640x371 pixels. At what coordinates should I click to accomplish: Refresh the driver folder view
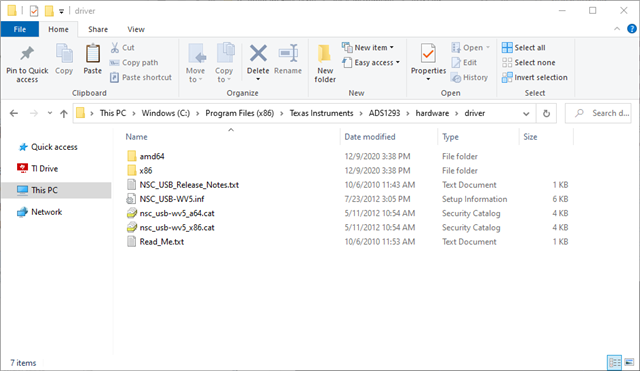pyautogui.click(x=546, y=113)
